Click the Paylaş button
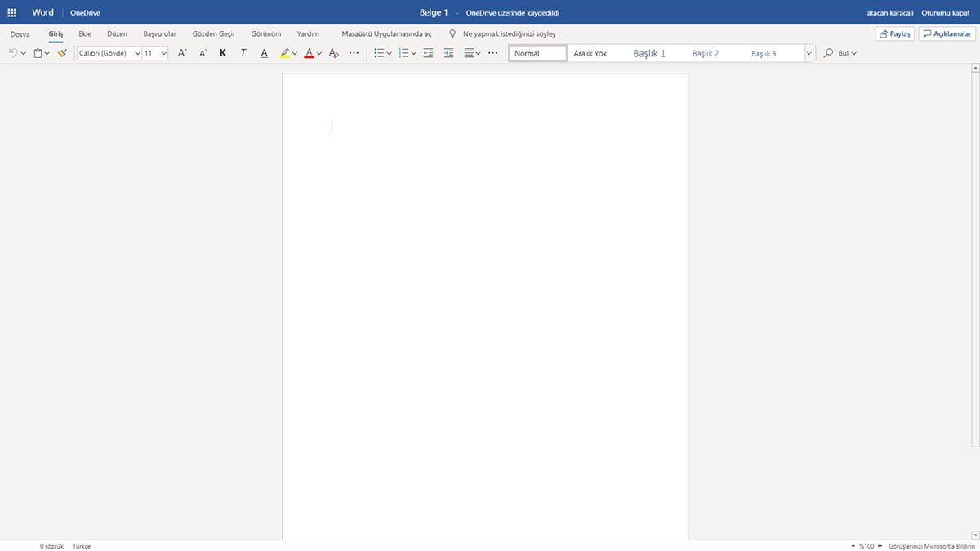Screen dimensions: 980x551 point(893,33)
